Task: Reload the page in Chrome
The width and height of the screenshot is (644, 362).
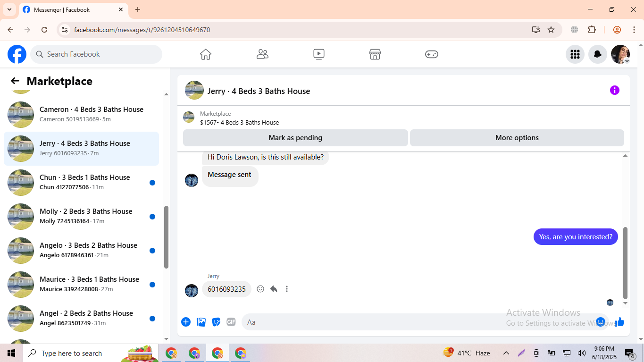Action: [44, 30]
